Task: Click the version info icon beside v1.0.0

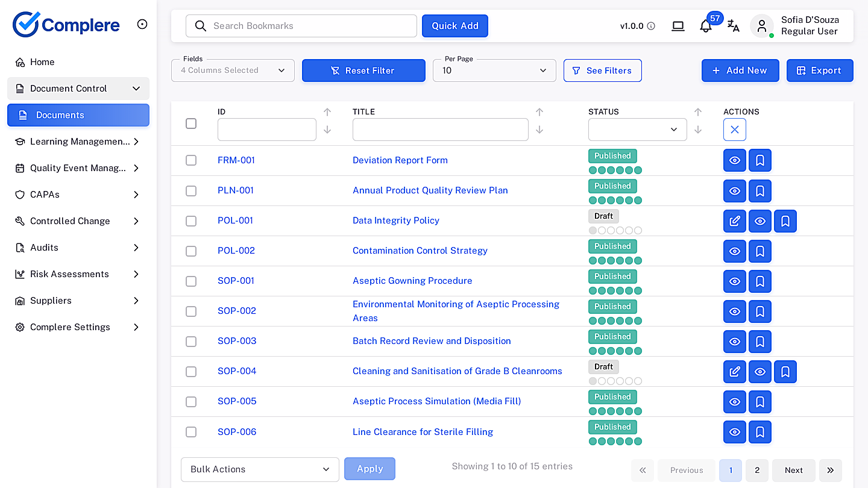Action: click(x=651, y=26)
